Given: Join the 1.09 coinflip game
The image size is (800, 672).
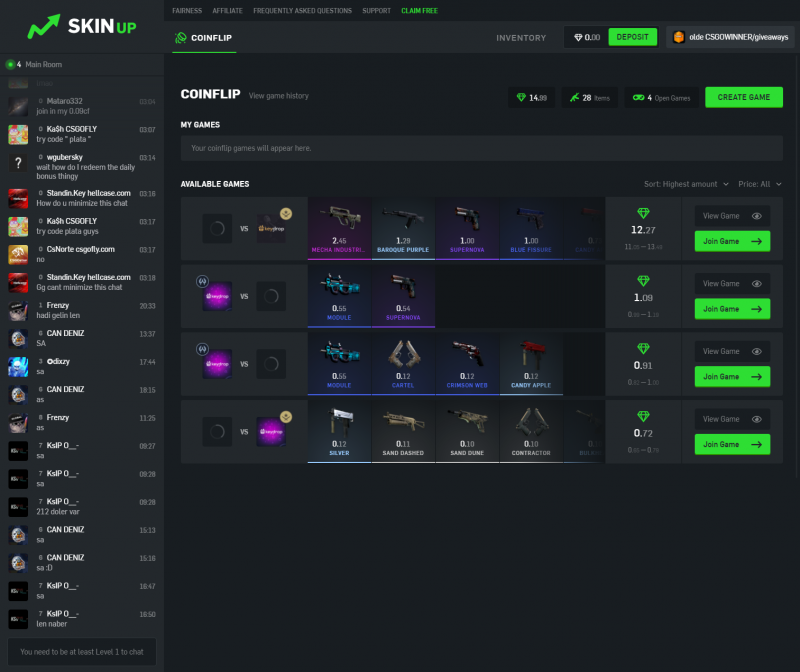Looking at the screenshot, I should (732, 309).
